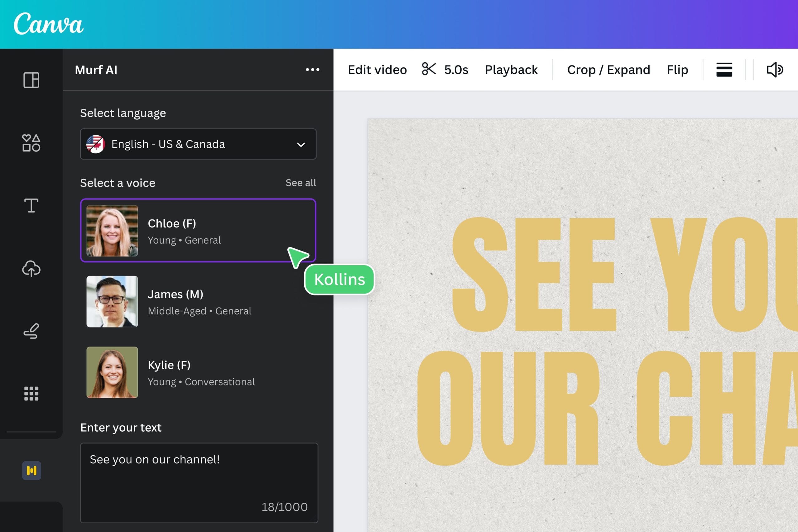Select the Kylie (F) voice
This screenshot has height=532, width=798.
(198, 372)
